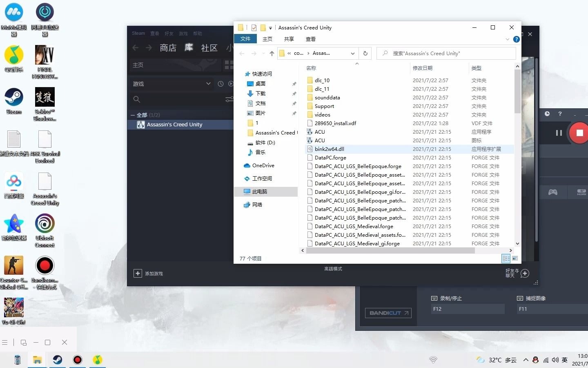Go to Steam 库 tab
Screen dimensions: 588x368
pos(189,48)
